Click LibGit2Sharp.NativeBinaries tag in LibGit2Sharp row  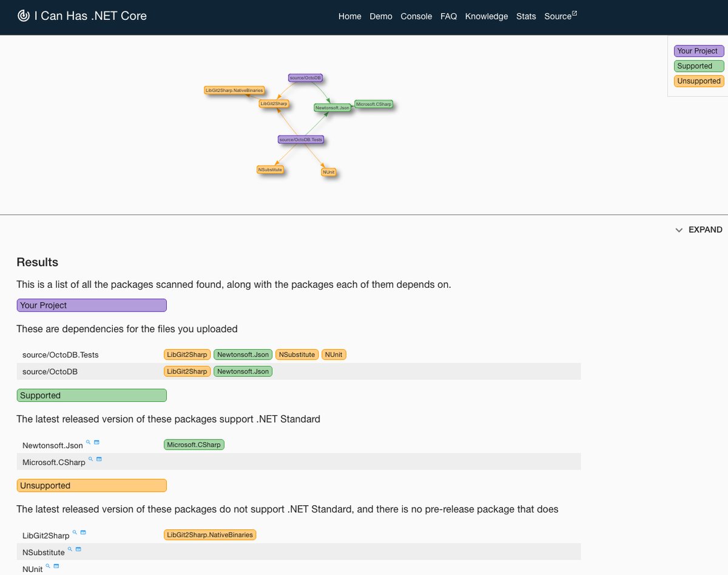pyautogui.click(x=210, y=535)
